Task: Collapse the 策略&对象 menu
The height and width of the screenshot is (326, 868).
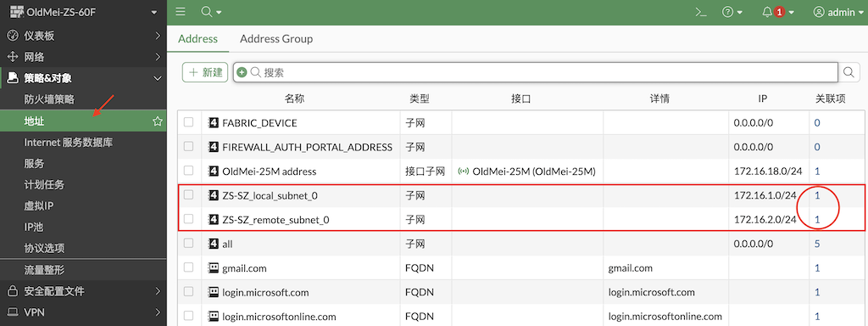Action: click(83, 78)
